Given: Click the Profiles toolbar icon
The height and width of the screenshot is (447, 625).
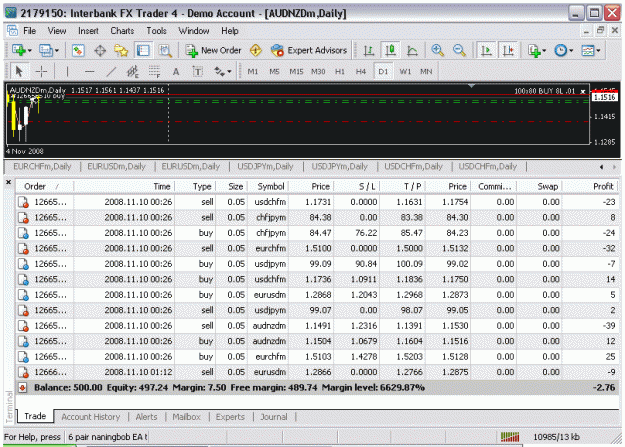Looking at the screenshot, I should tap(45, 50).
